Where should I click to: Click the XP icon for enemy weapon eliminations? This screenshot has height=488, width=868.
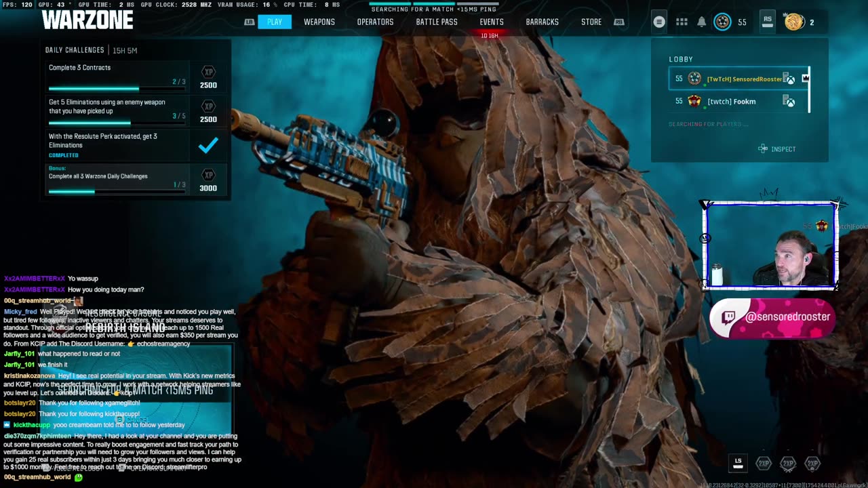pyautogui.click(x=208, y=106)
